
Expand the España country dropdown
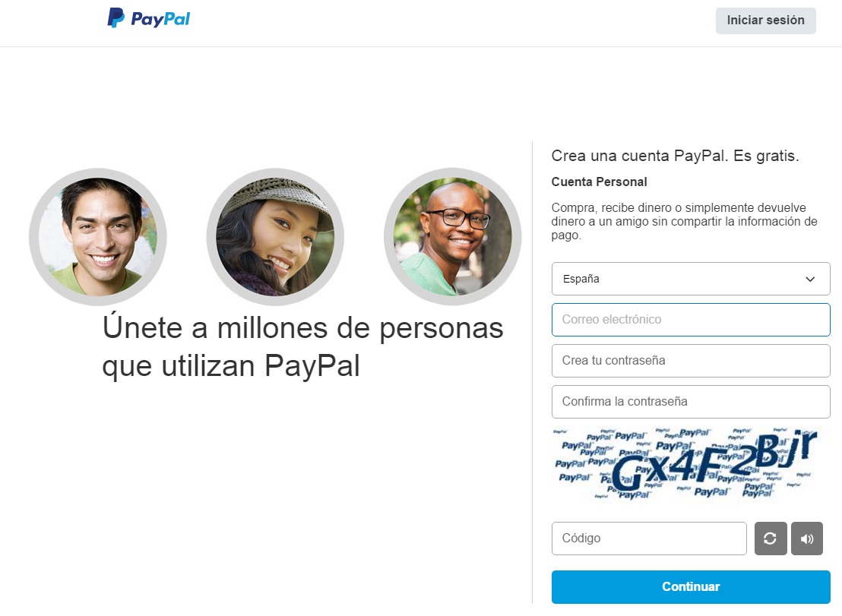[691, 279]
